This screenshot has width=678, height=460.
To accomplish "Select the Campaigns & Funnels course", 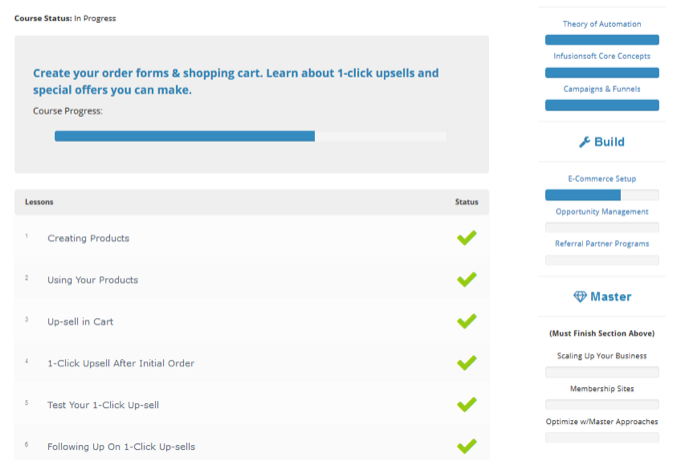I will [x=602, y=89].
